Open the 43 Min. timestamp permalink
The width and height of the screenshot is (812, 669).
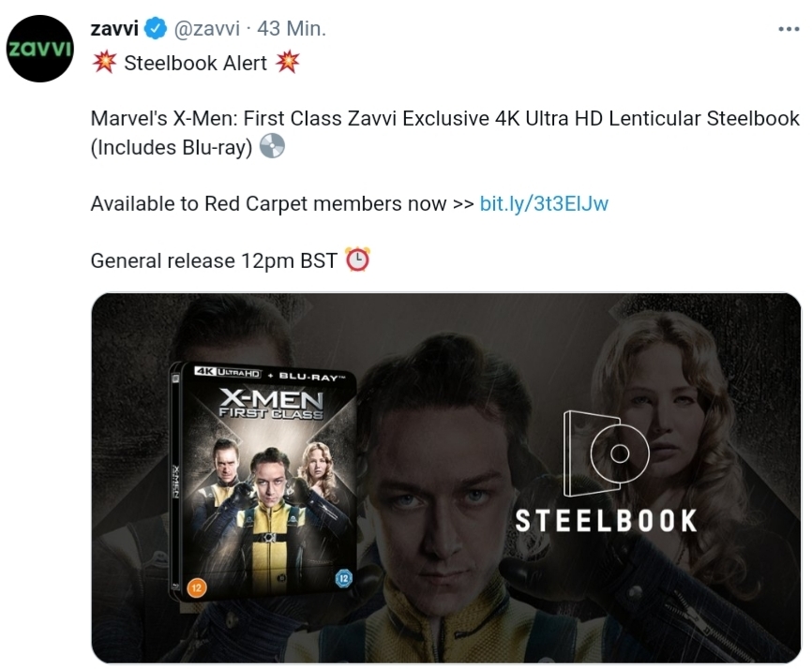(x=292, y=28)
